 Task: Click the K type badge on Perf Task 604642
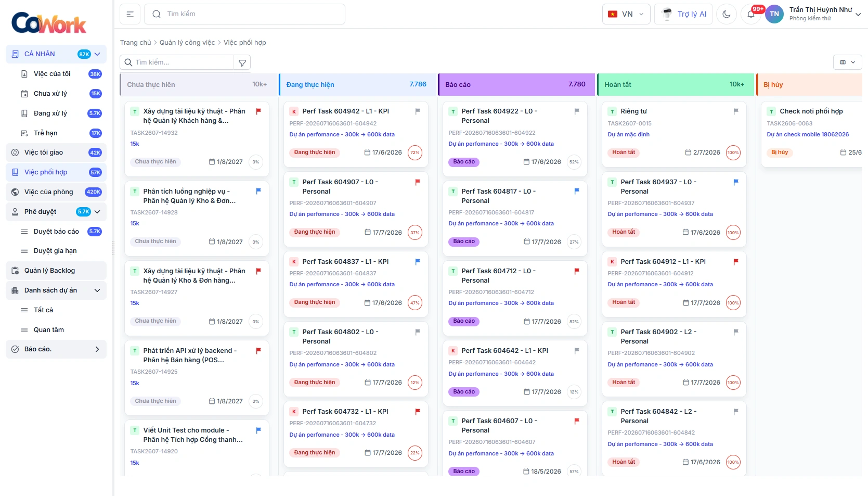[453, 351]
